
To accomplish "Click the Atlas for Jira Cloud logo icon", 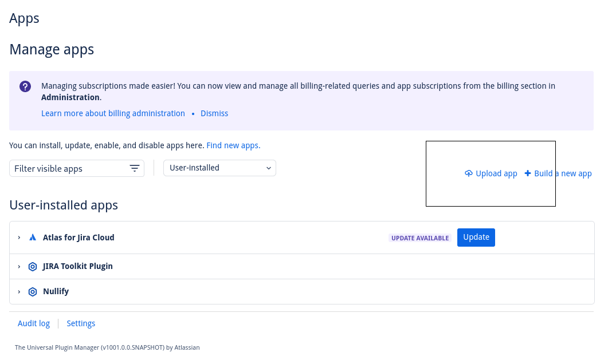I will [33, 238].
